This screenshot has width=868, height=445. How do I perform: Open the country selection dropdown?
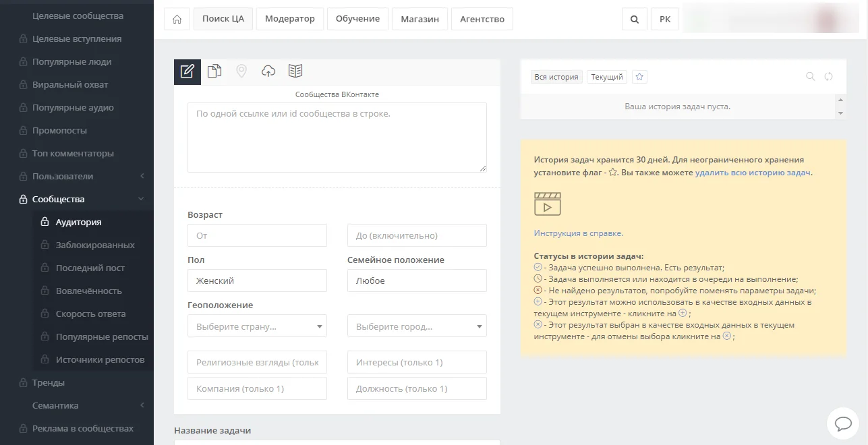[257, 326]
